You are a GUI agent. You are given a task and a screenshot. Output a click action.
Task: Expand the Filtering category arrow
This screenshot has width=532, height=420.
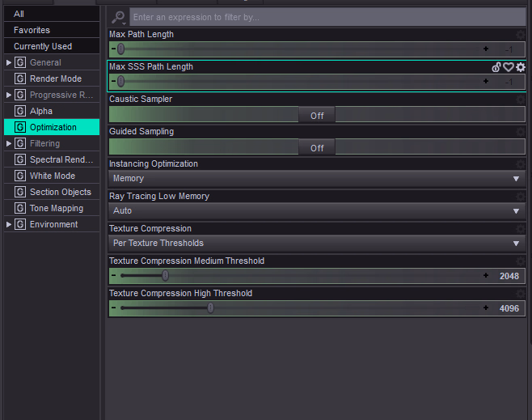(x=9, y=143)
